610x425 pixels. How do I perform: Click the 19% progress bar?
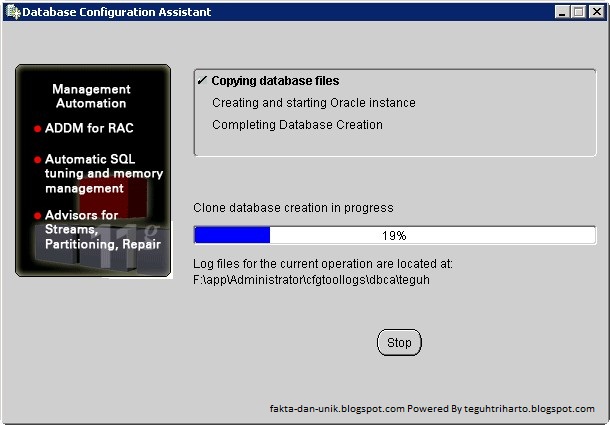point(395,235)
